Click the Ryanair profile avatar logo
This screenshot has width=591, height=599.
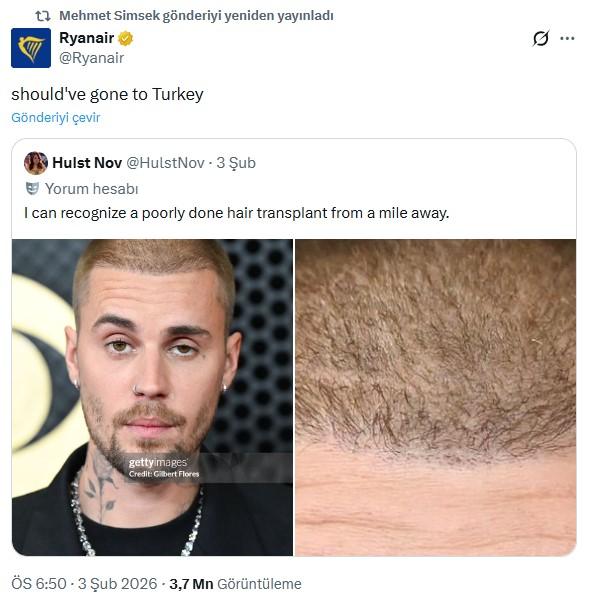(x=31, y=48)
